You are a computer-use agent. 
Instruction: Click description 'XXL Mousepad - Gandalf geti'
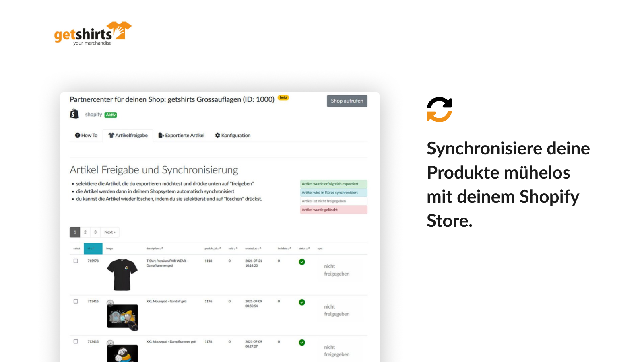pyautogui.click(x=166, y=301)
